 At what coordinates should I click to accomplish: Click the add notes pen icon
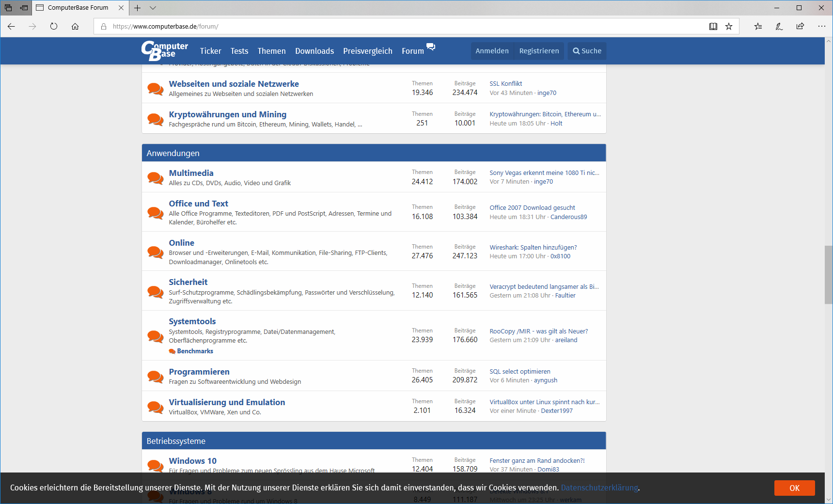[x=779, y=26]
